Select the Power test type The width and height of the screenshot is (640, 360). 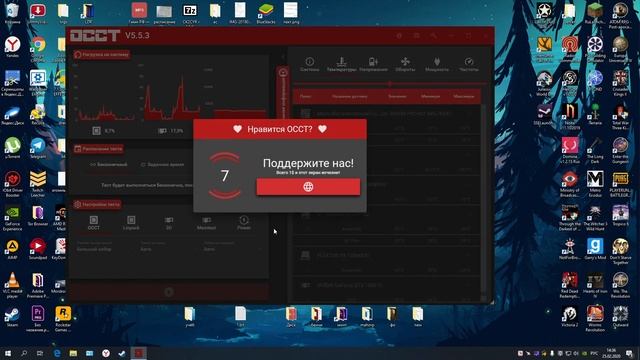(x=244, y=223)
